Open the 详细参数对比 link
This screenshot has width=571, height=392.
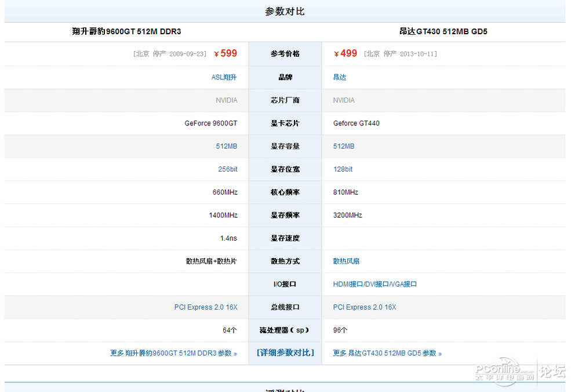click(x=285, y=353)
